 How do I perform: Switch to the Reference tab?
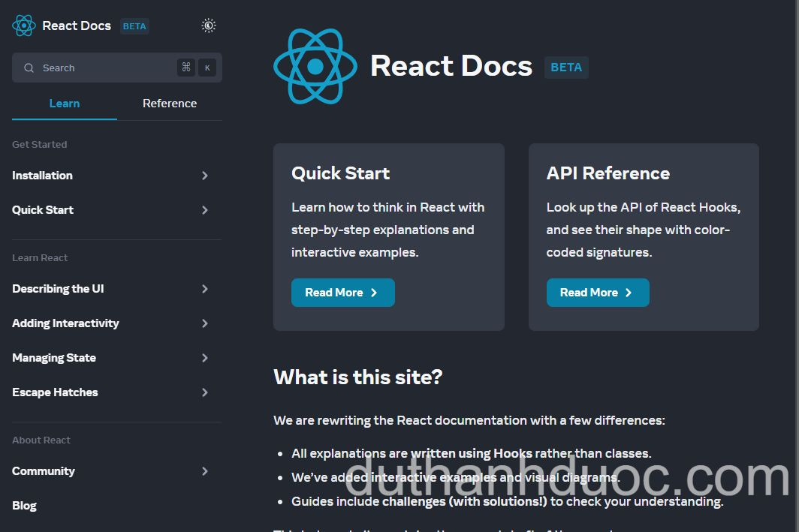(170, 104)
